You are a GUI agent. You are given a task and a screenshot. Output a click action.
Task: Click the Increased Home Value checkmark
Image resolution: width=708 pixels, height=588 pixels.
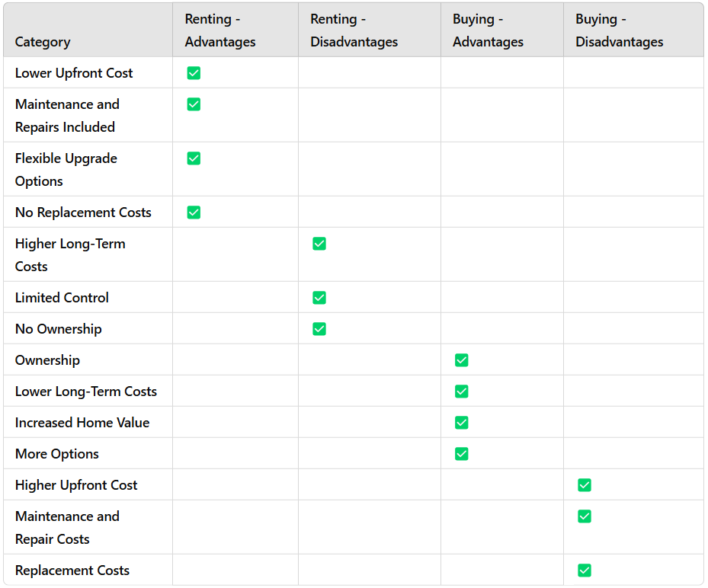click(461, 423)
